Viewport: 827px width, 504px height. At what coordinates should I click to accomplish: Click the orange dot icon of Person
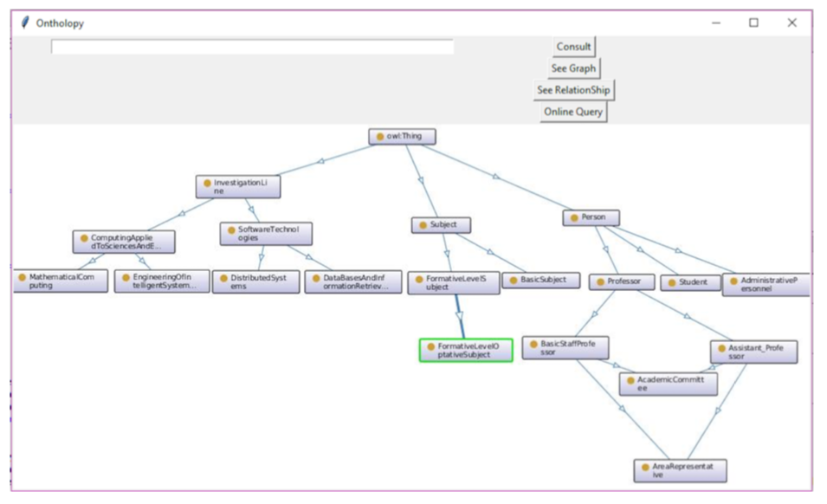tap(574, 217)
